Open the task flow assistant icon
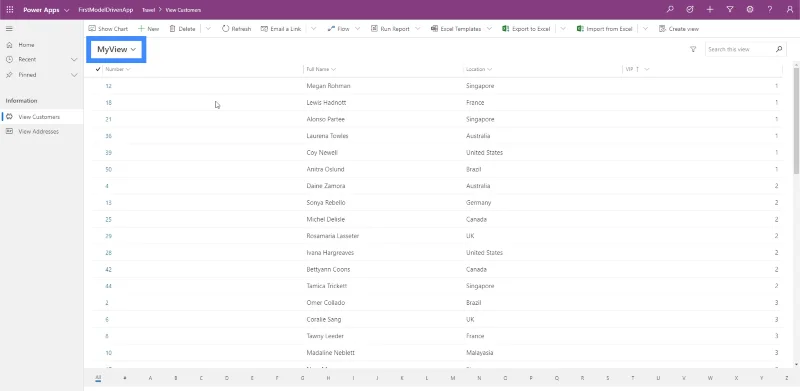 click(690, 10)
